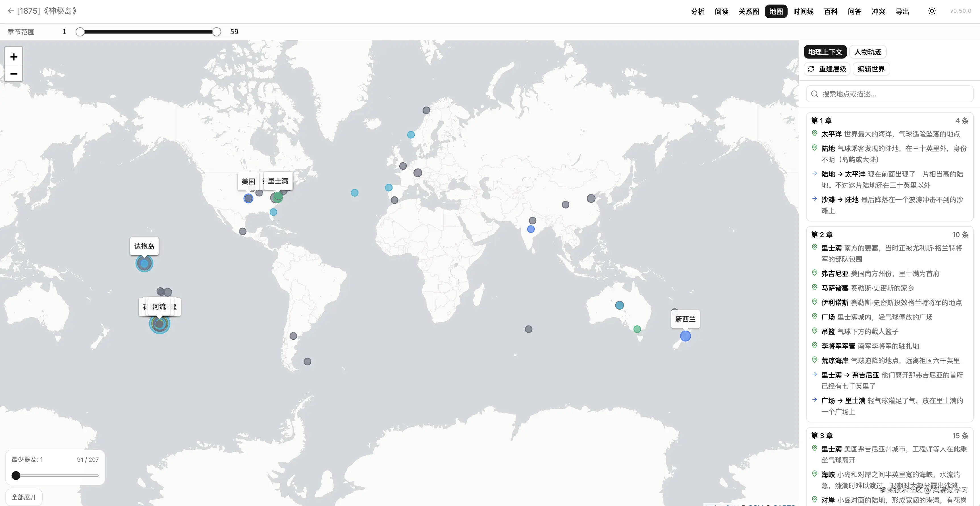Click the 河流 map marker label
Image resolution: width=980 pixels, height=506 pixels.
pyautogui.click(x=159, y=306)
